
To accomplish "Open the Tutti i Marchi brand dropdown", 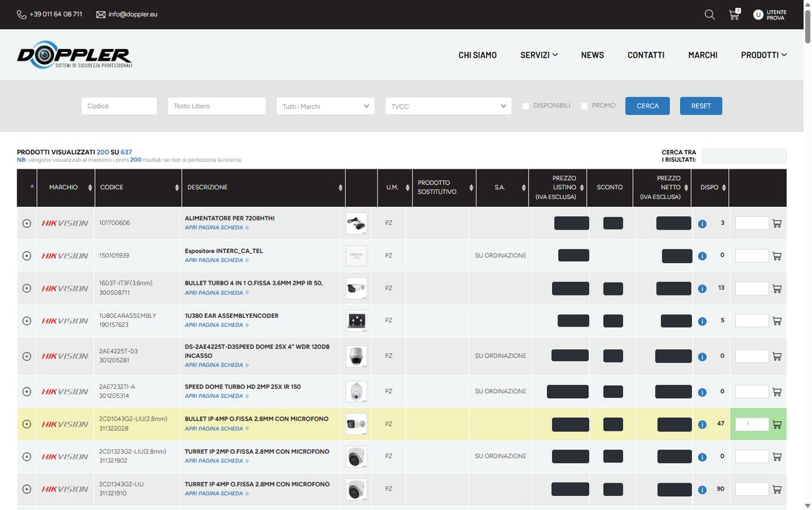I will pos(325,106).
